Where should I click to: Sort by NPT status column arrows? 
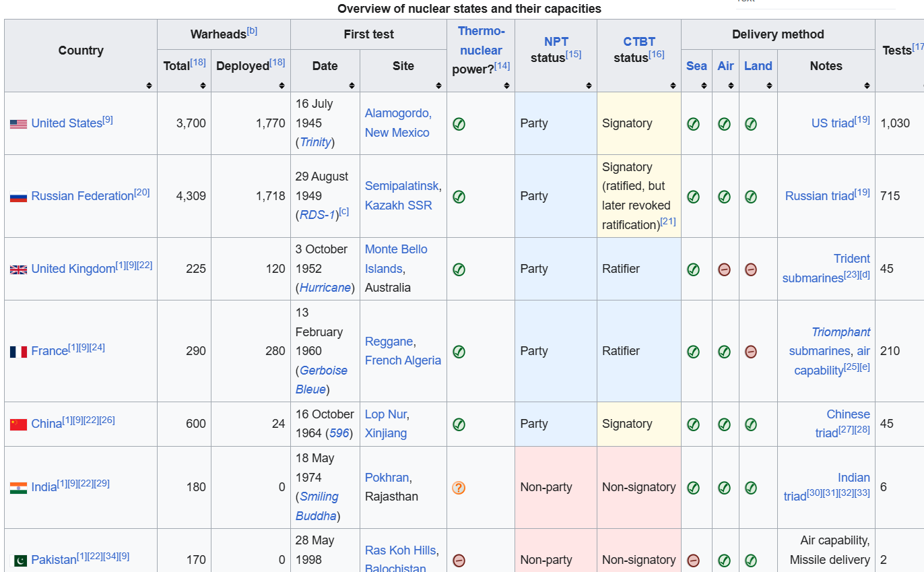[x=589, y=86]
